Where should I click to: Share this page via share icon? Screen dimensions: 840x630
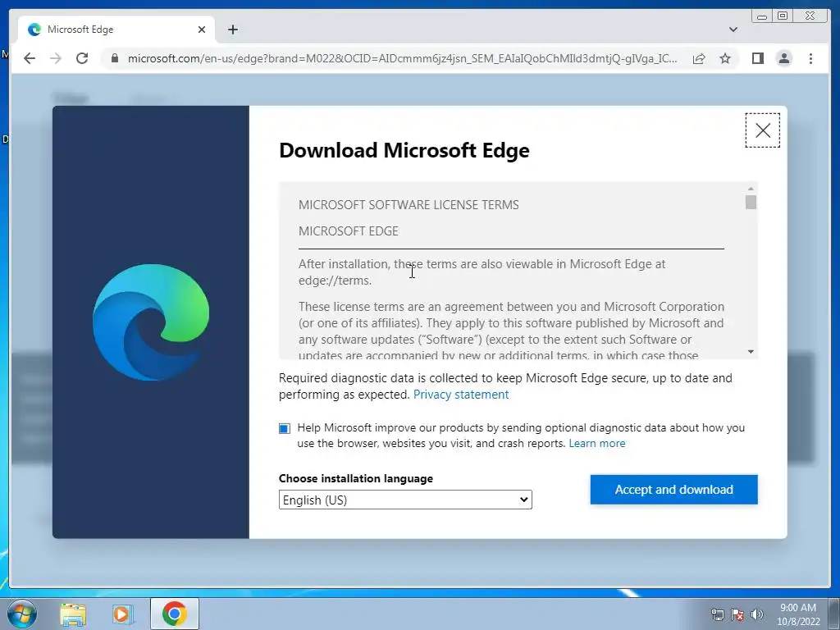(699, 58)
